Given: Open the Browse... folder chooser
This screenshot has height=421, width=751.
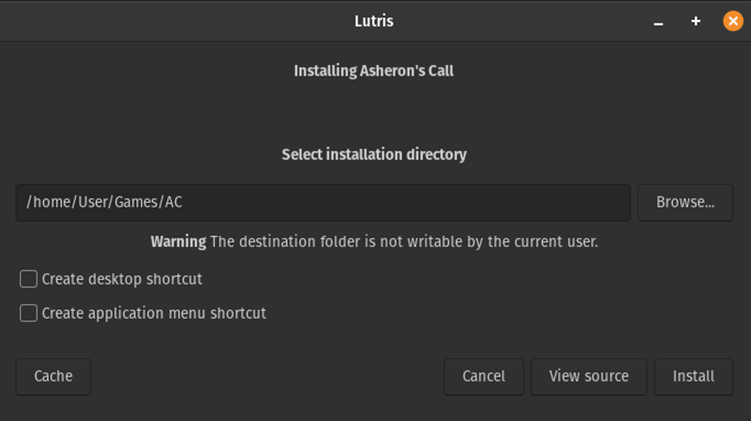Looking at the screenshot, I should point(685,202).
